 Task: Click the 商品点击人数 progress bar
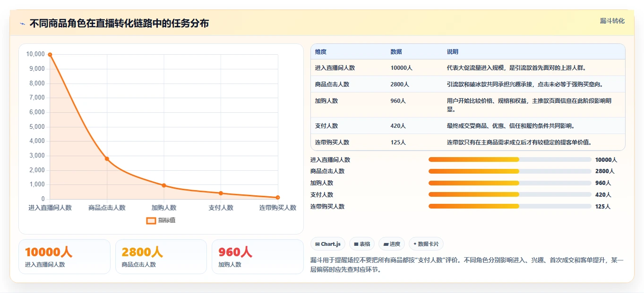coord(510,171)
